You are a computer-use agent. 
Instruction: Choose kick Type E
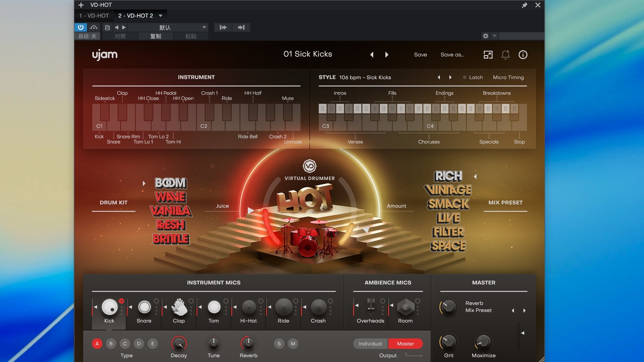click(153, 344)
